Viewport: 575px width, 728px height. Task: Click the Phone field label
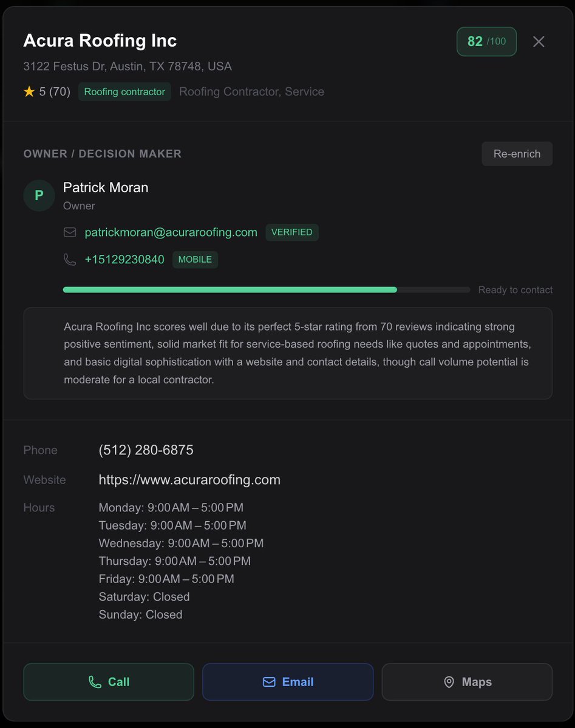[x=40, y=450]
